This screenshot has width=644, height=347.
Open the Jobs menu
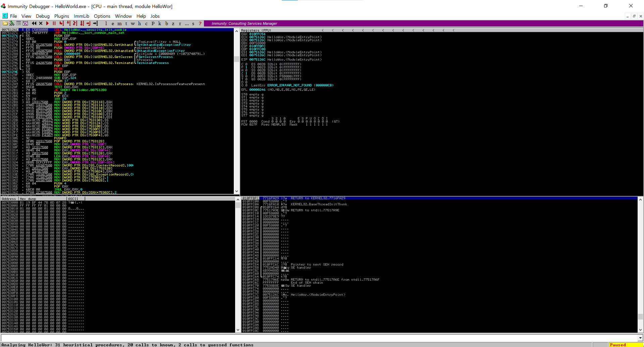[155, 16]
